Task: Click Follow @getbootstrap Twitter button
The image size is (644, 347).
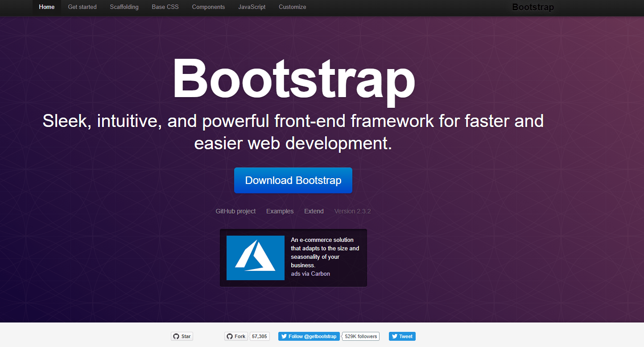Action: (309, 336)
